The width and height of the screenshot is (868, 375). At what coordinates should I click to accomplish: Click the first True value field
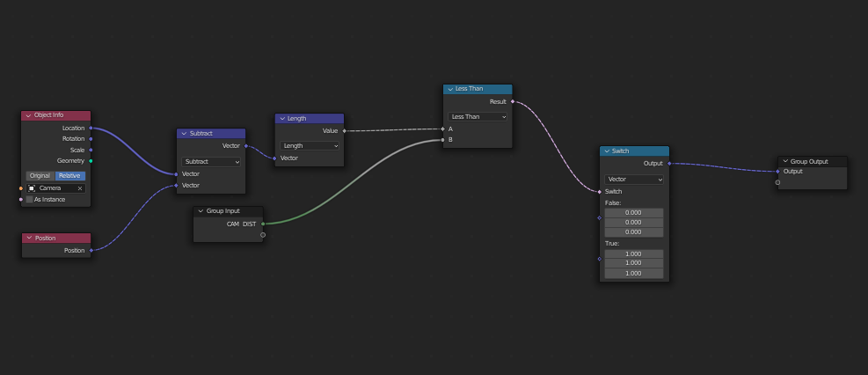(634, 254)
